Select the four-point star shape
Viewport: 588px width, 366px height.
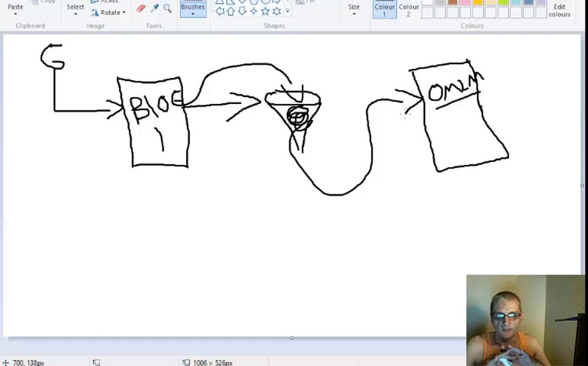click(254, 11)
